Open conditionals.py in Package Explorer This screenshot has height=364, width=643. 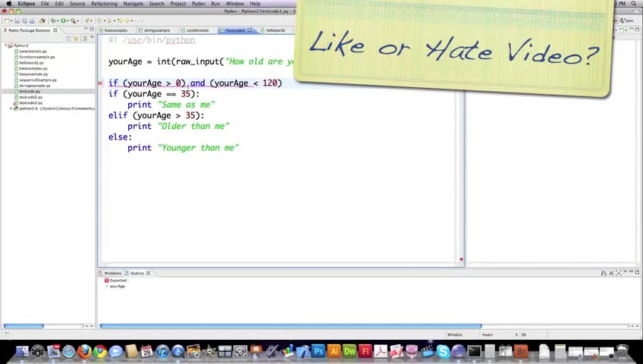pyautogui.click(x=33, y=52)
